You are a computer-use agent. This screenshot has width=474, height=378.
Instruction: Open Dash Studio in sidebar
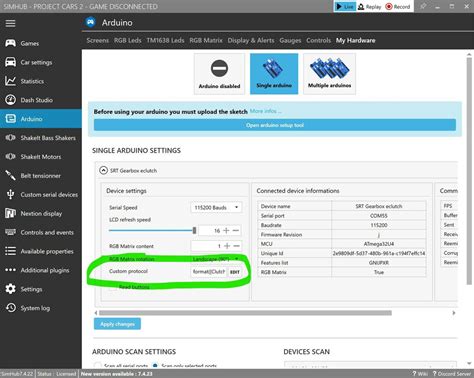[x=41, y=100]
